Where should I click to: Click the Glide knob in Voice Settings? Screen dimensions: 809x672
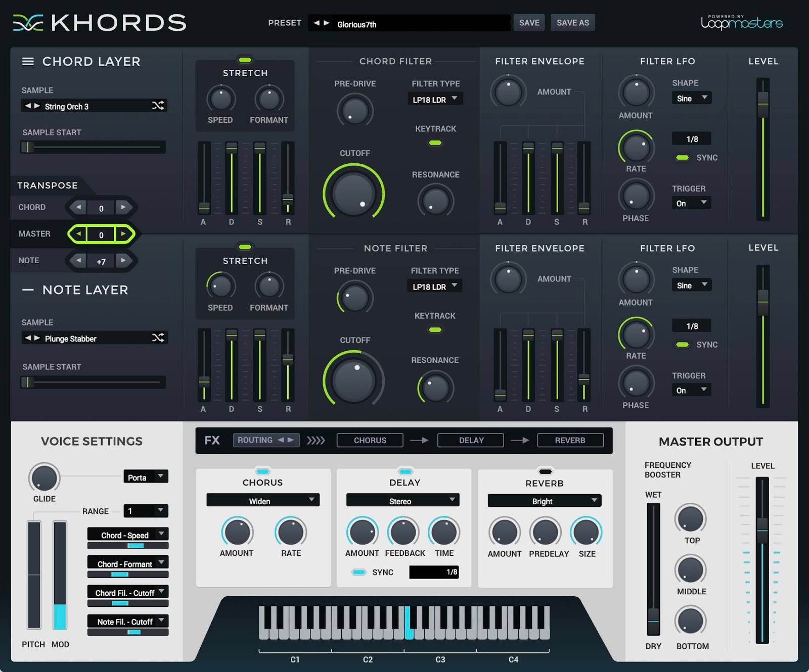pos(44,477)
